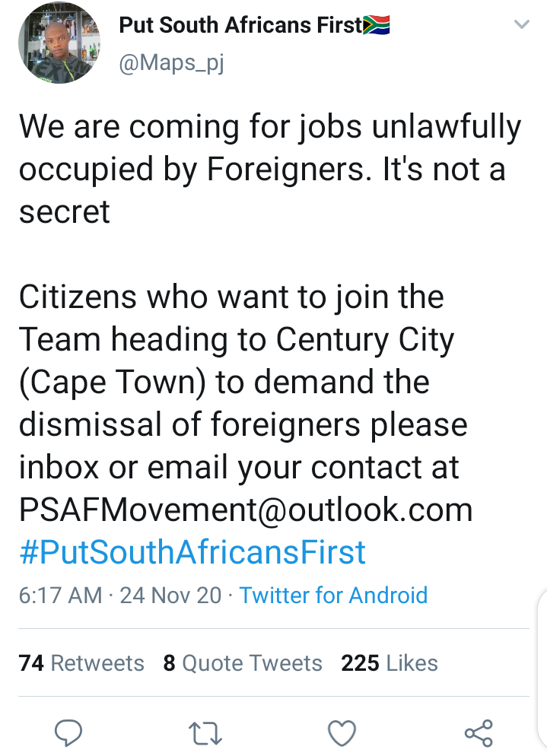547x756 pixels.
Task: Click the "We are coming for jobs" paragraph
Action: point(270,169)
